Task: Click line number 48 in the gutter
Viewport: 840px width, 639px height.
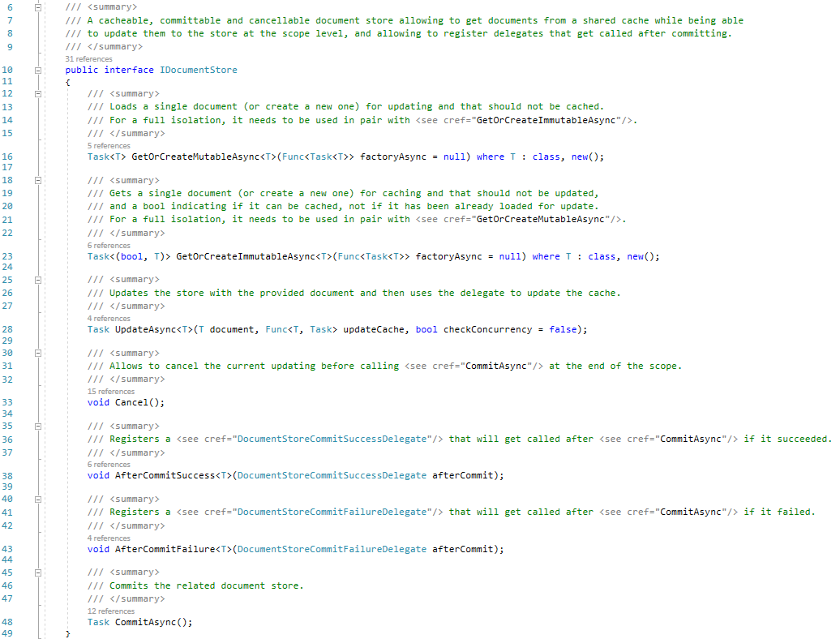Action: (7, 623)
